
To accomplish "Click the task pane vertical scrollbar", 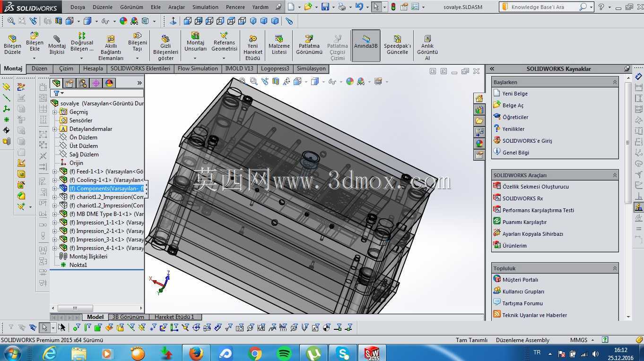I will tap(628, 142).
